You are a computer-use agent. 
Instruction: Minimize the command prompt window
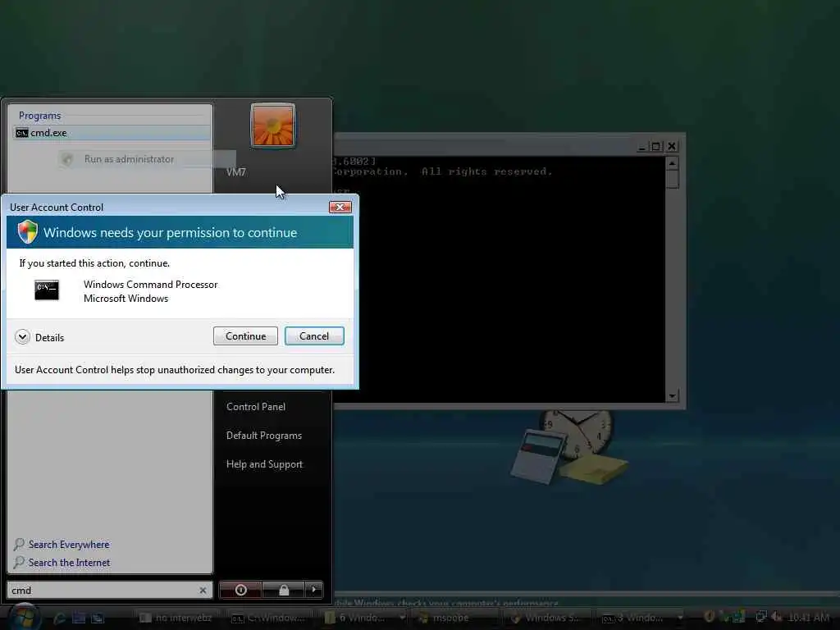pyautogui.click(x=641, y=146)
